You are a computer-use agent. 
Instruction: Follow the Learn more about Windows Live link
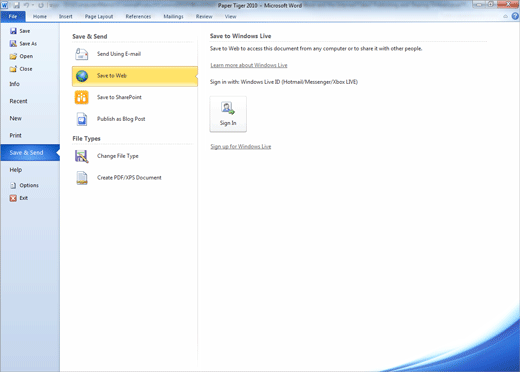(x=249, y=65)
